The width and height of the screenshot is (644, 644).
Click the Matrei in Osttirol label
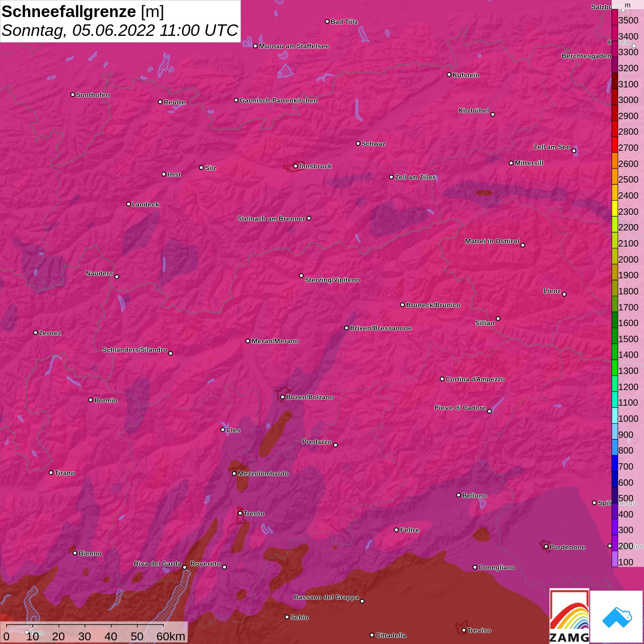492,241
